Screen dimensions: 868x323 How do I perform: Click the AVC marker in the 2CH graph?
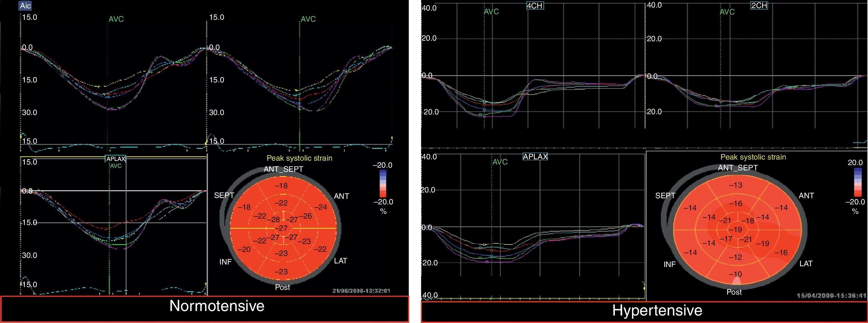point(727,12)
